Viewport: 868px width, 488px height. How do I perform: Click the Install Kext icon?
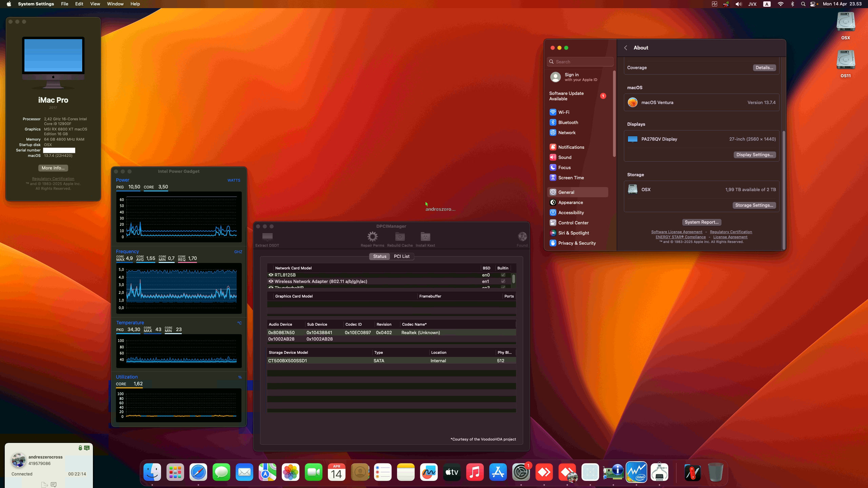pos(425,237)
